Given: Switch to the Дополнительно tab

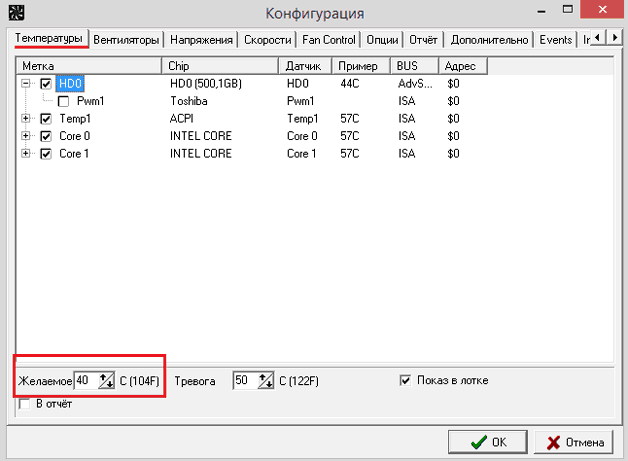Looking at the screenshot, I should (489, 40).
